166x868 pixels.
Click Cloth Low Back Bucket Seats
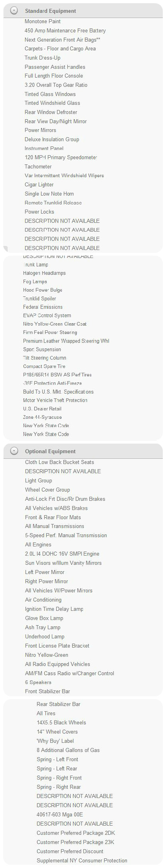click(x=59, y=462)
